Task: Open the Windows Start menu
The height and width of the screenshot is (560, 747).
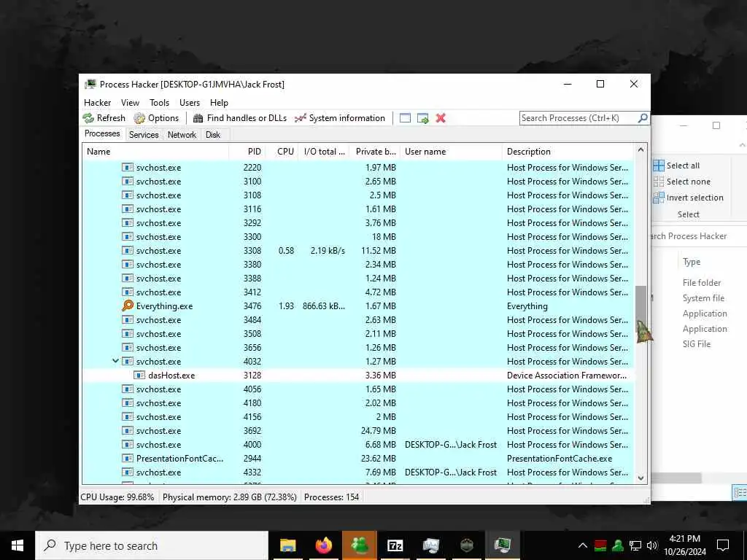Action: (18, 545)
